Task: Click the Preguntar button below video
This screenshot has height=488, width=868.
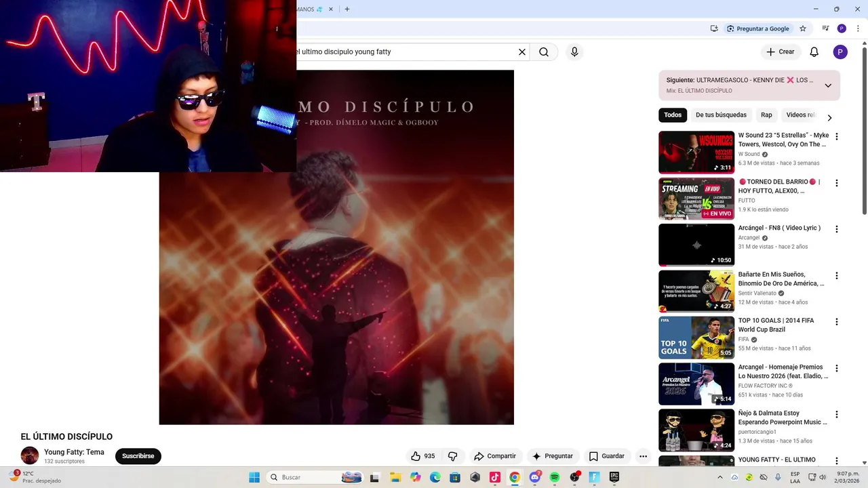Action: tap(553, 456)
